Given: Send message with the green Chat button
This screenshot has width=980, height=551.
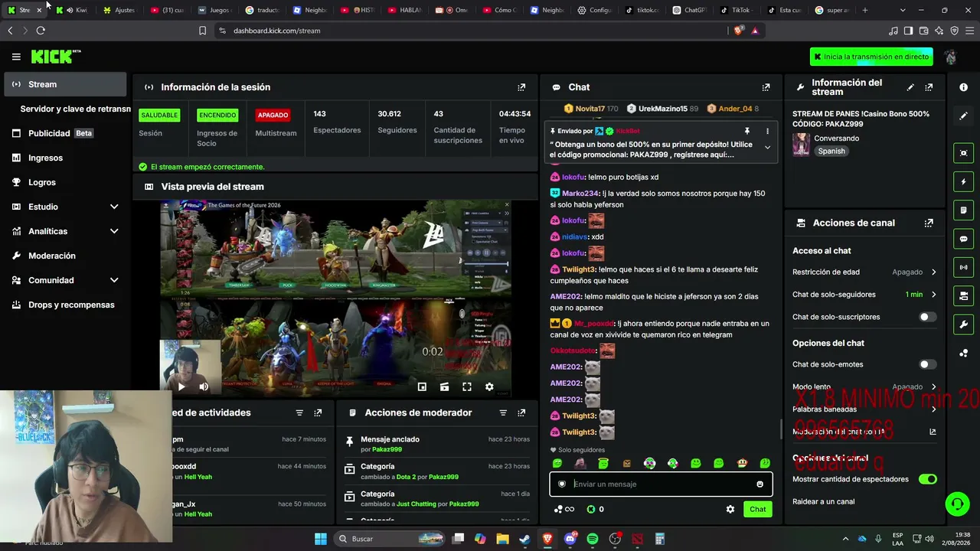Looking at the screenshot, I should (758, 509).
